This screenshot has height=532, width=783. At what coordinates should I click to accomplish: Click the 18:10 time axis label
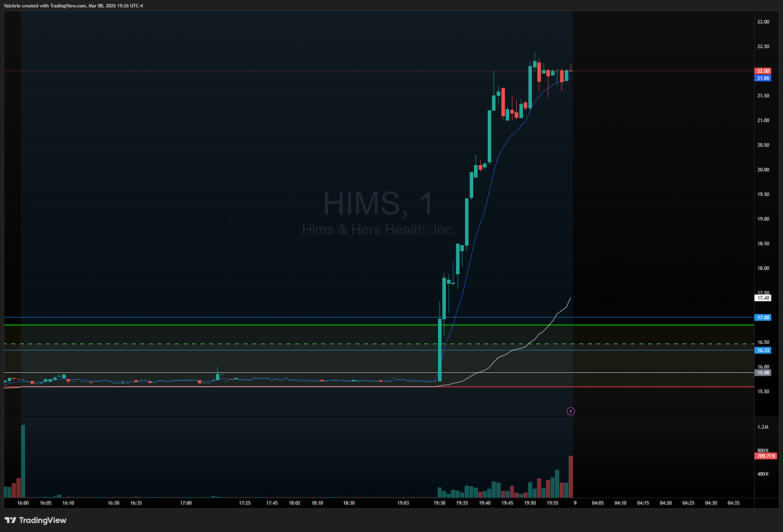click(317, 503)
